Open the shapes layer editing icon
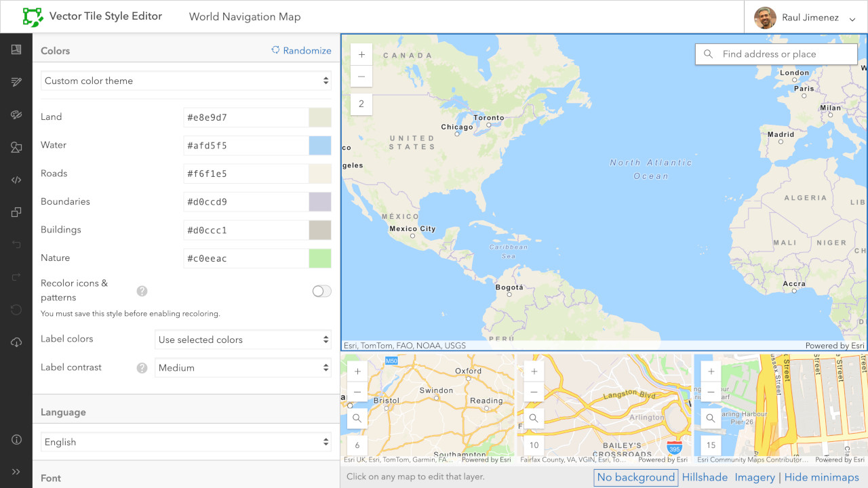 click(16, 147)
